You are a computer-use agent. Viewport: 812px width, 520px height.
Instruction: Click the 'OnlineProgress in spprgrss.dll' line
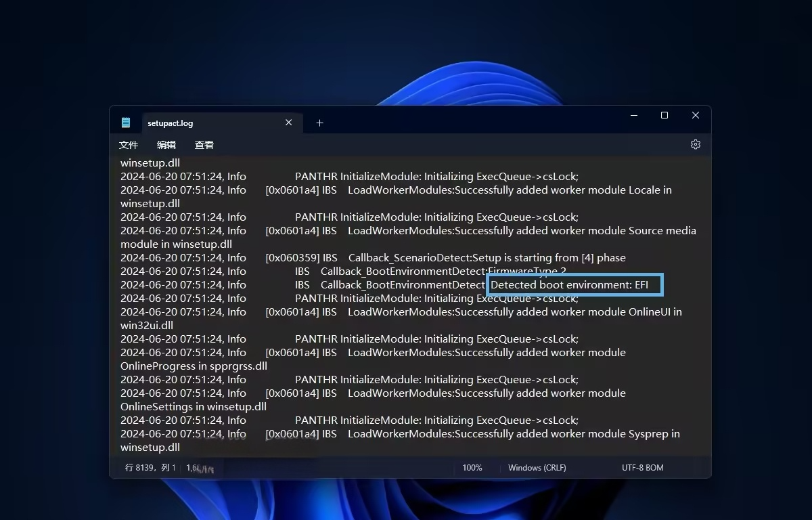194,366
